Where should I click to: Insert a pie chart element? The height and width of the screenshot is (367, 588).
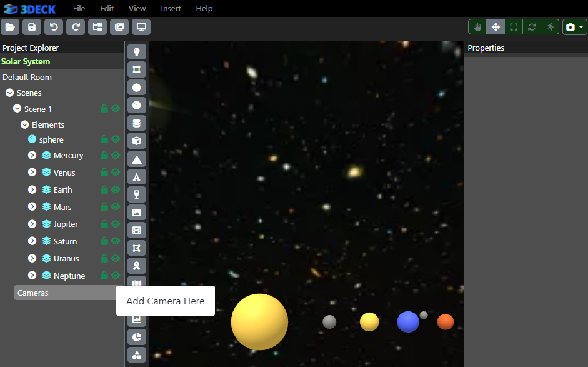[137, 337]
